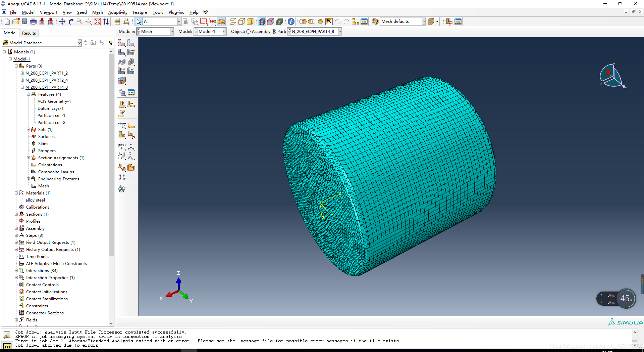
Task: Select the Verify Mesh tool
Action: point(131,71)
